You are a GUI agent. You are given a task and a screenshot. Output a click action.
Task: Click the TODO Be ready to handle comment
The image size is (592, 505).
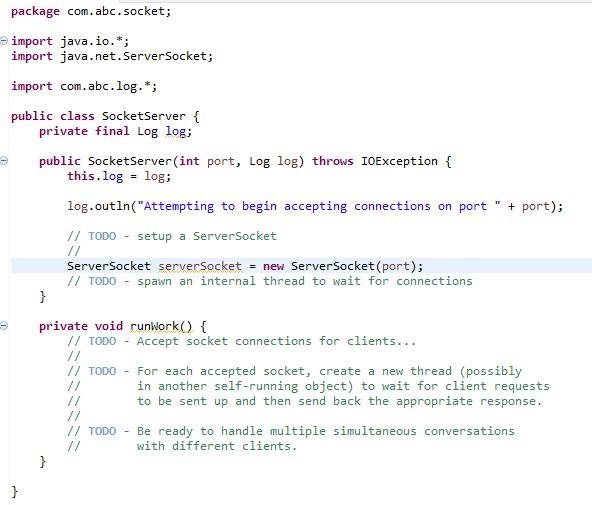291,431
